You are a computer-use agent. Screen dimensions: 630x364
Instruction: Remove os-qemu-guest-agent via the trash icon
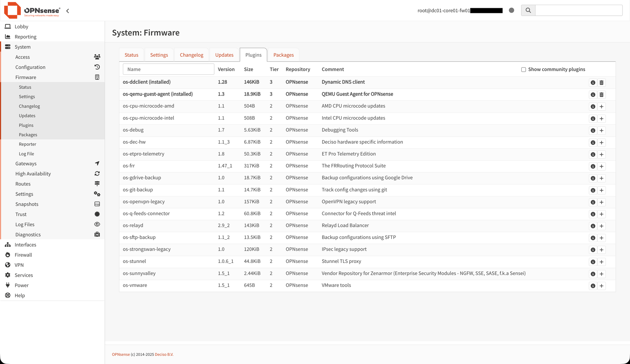pyautogui.click(x=602, y=94)
